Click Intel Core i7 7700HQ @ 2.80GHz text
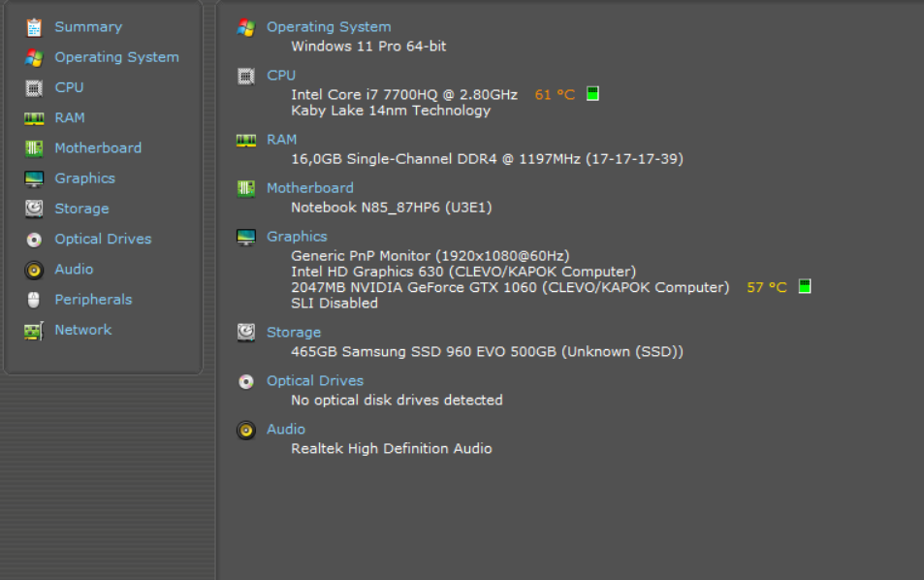Screen dimensions: 924x580 coord(404,95)
